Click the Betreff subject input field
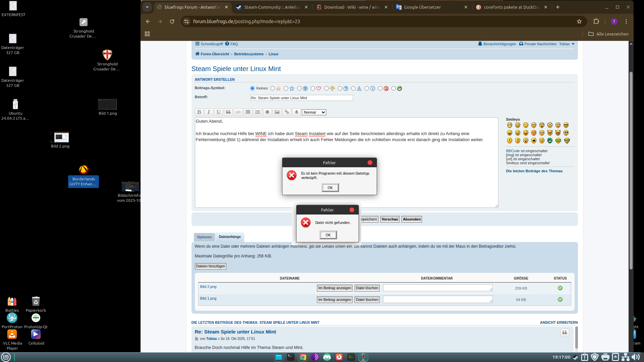Viewport: 644px width, 362px height. 301,98
